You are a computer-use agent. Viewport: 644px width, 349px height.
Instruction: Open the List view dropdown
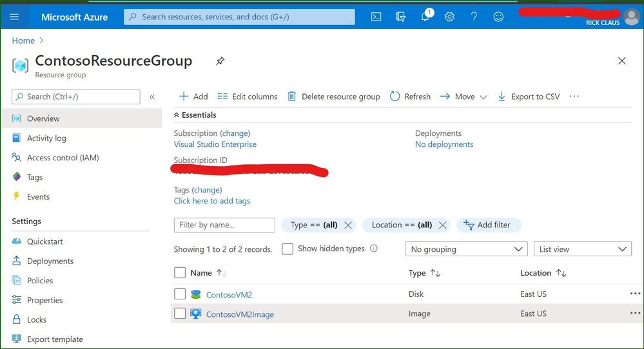click(582, 249)
